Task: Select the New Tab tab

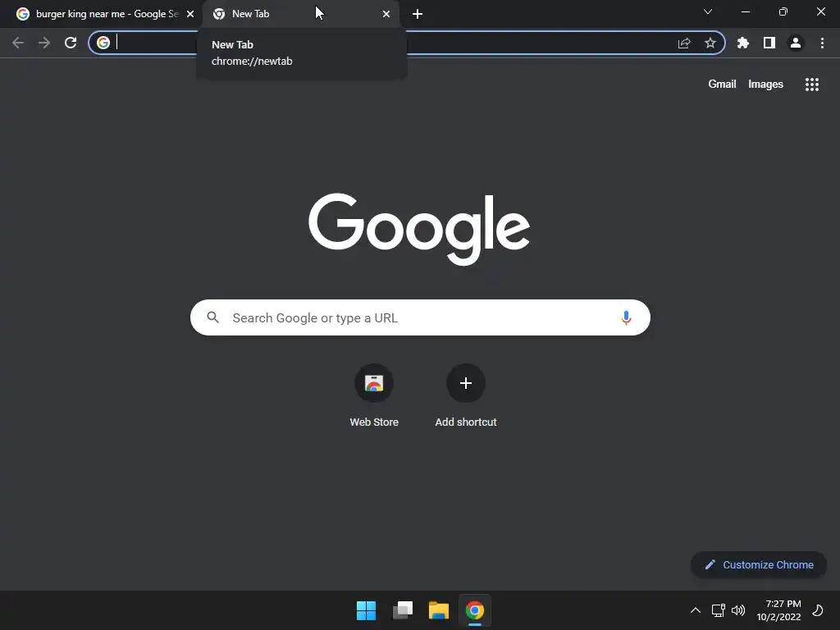Action: coord(300,14)
